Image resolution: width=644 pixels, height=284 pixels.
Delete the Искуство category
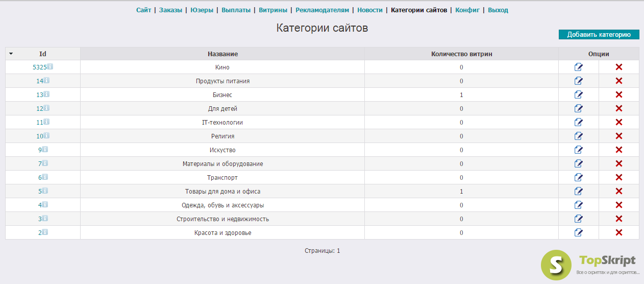(x=619, y=150)
